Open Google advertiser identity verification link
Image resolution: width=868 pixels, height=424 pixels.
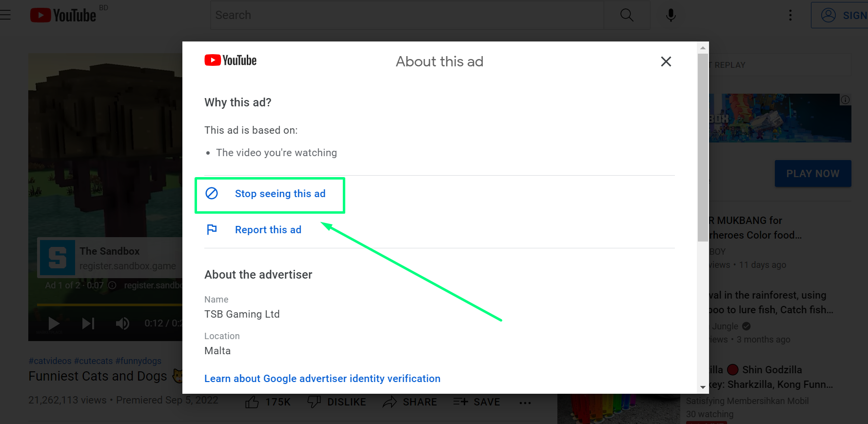322,379
